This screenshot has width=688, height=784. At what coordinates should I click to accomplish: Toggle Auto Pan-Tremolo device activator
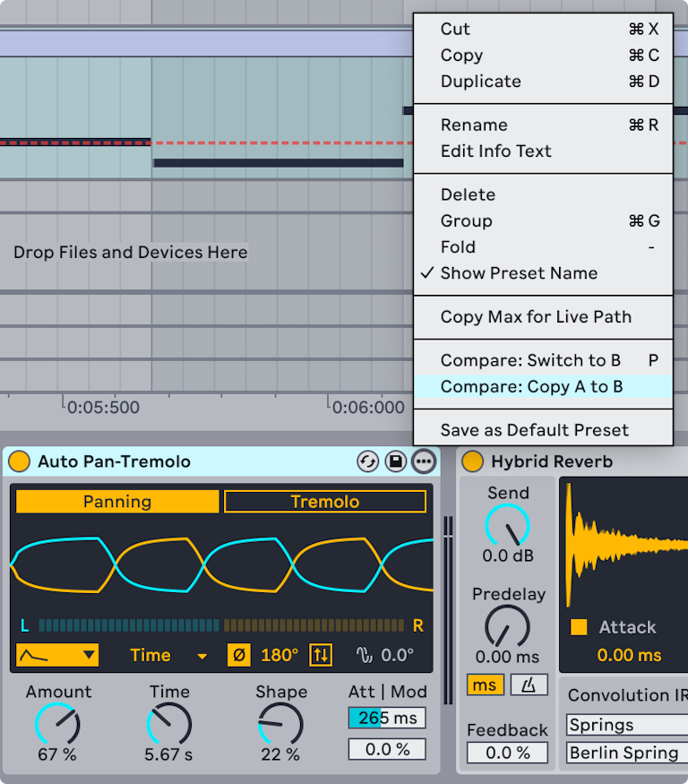19,461
